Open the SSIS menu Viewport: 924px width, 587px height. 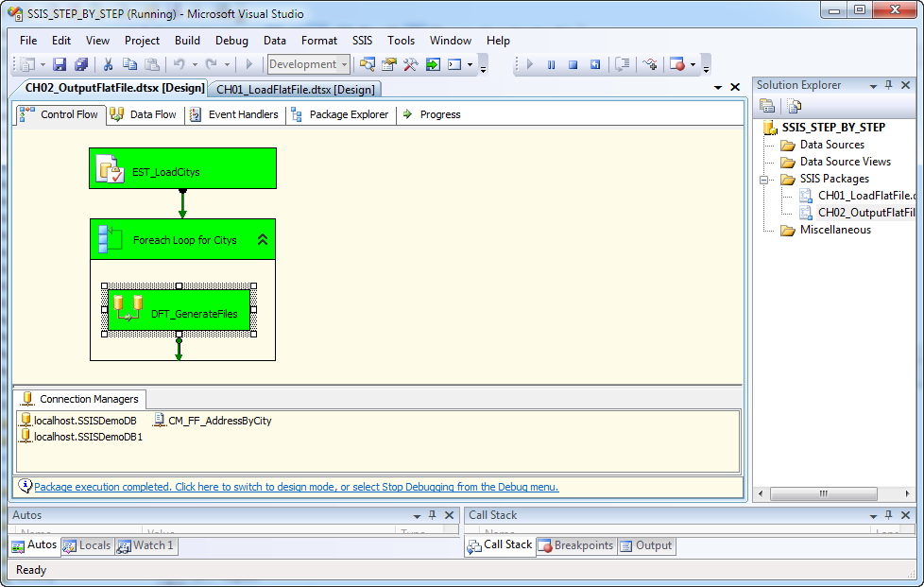(x=362, y=41)
